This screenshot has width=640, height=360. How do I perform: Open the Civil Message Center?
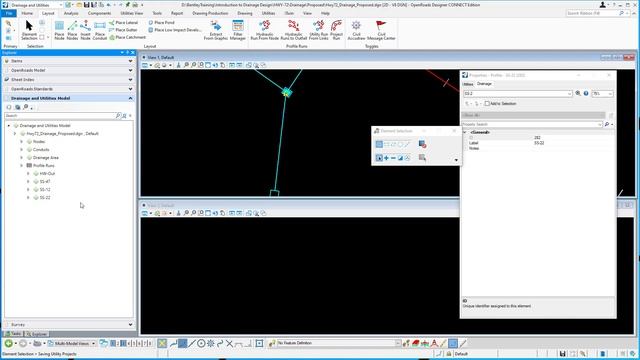pyautogui.click(x=381, y=30)
